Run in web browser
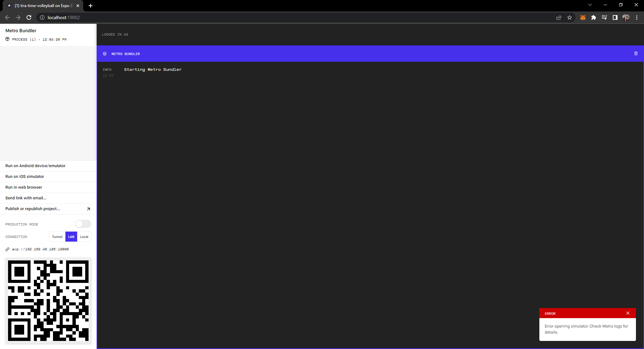 (48, 187)
